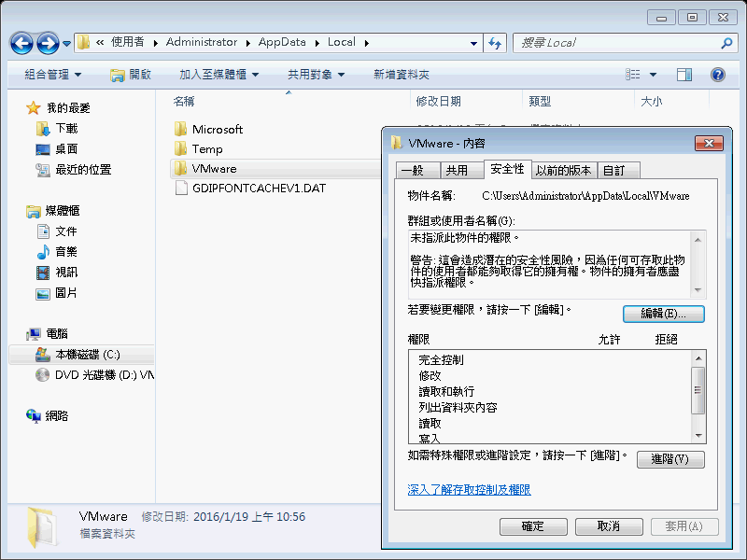Select 媒體櫃 in the navigation pane
The height and width of the screenshot is (560, 747).
click(63, 211)
